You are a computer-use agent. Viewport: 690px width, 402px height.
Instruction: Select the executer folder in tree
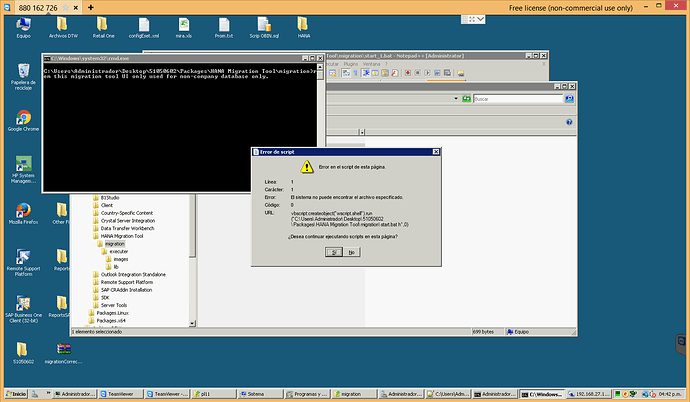(118, 252)
